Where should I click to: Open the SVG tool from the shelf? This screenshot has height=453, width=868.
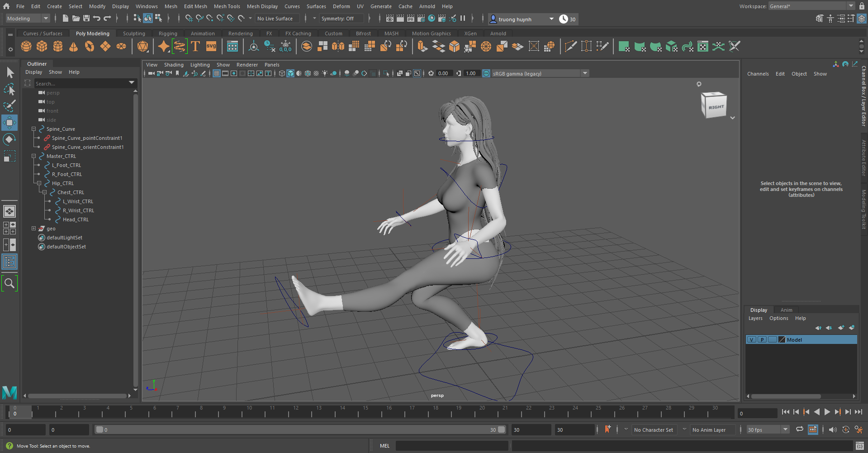211,46
